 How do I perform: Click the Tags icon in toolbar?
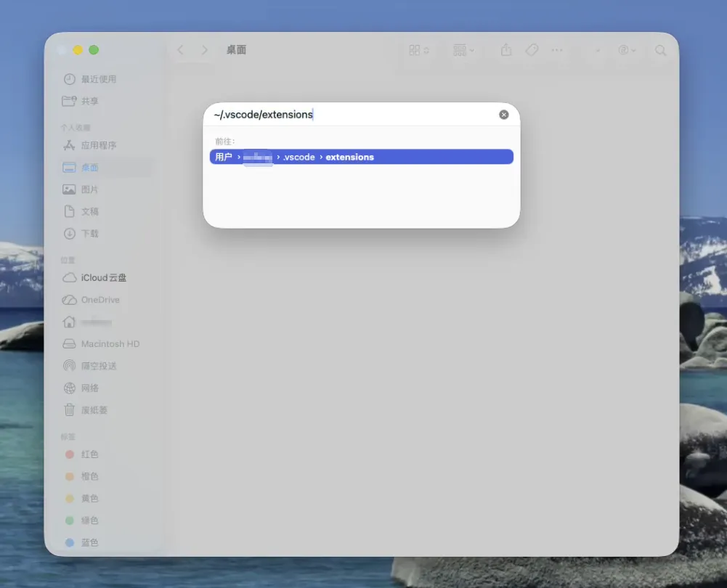tap(532, 50)
